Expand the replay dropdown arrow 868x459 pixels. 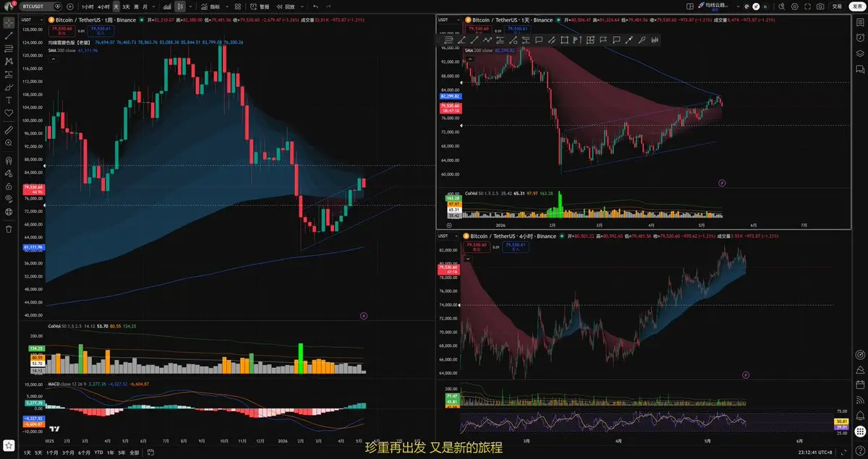302,7
